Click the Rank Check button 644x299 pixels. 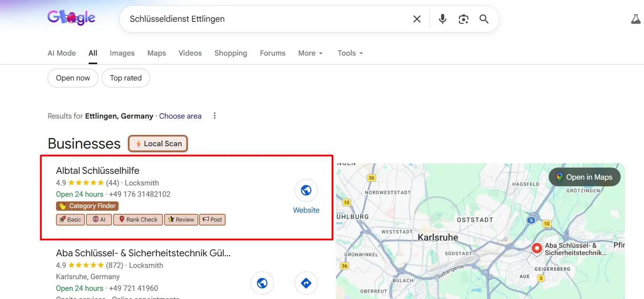tap(138, 220)
